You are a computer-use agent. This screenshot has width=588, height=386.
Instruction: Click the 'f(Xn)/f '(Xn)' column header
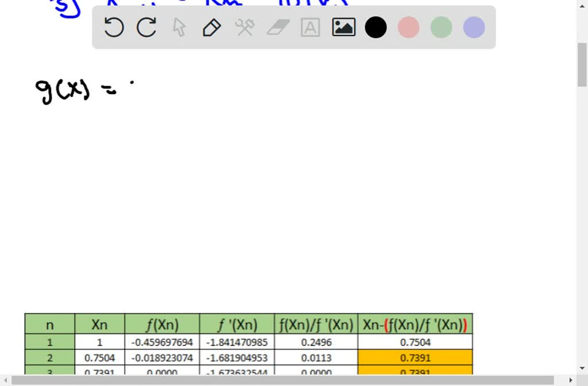(316, 324)
